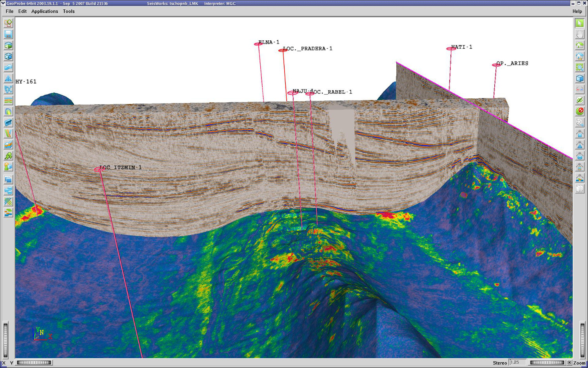Open the window menu in title bar

pos(3,3)
